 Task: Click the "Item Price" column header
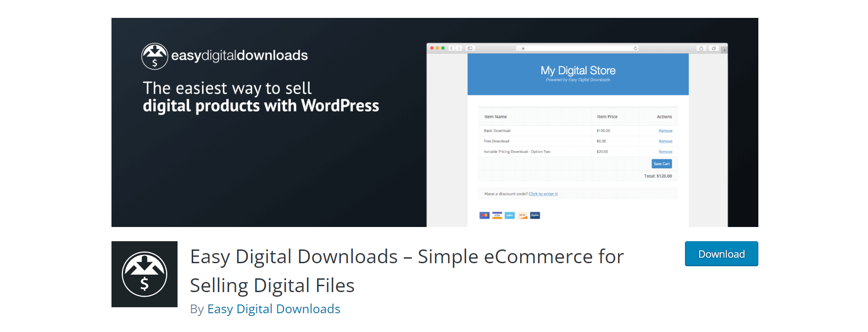pos(607,117)
